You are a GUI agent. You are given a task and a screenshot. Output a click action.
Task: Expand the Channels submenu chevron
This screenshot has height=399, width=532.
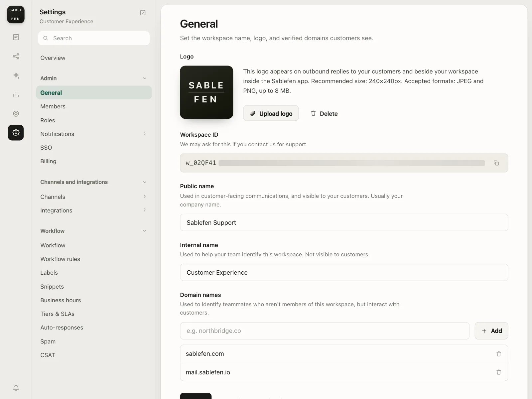point(145,196)
